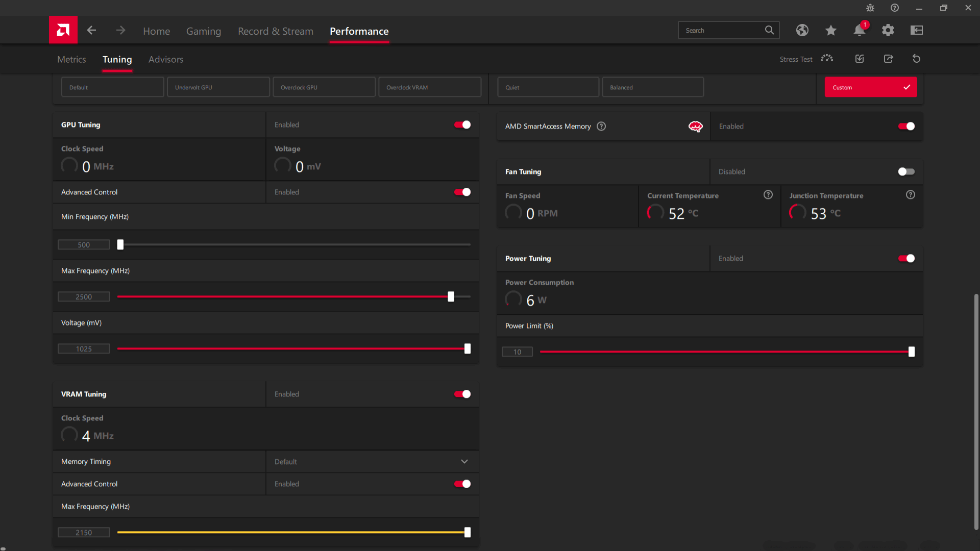Toggle GPU Advanced Control switch
Viewport: 980px width, 551px height.
(x=462, y=192)
